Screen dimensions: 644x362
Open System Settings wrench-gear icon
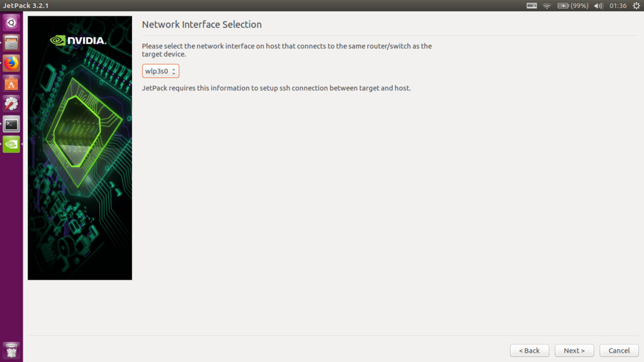[11, 104]
